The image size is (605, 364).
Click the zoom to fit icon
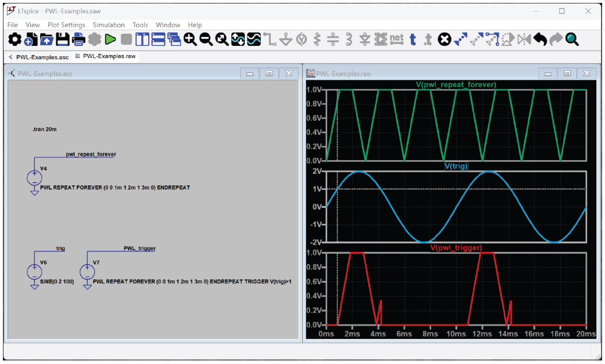tap(222, 39)
